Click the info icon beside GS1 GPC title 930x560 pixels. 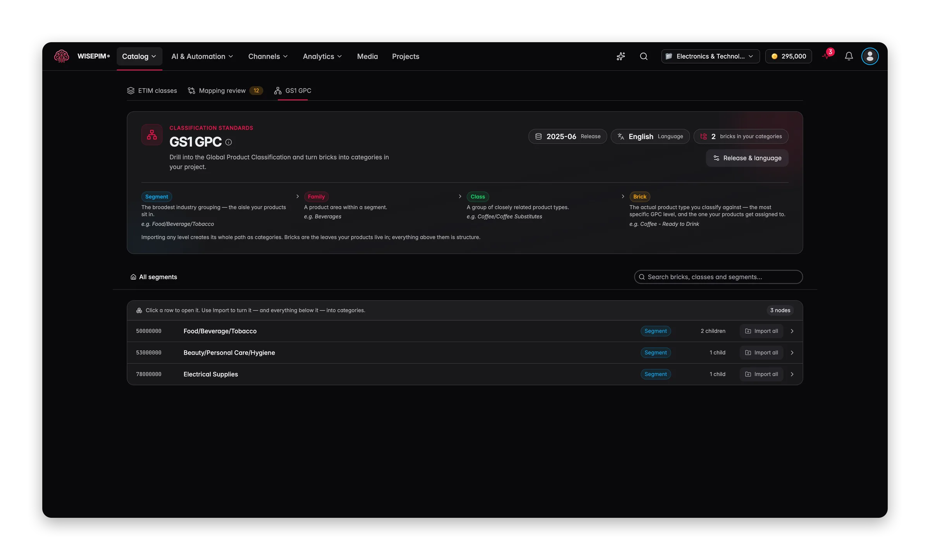point(229,142)
